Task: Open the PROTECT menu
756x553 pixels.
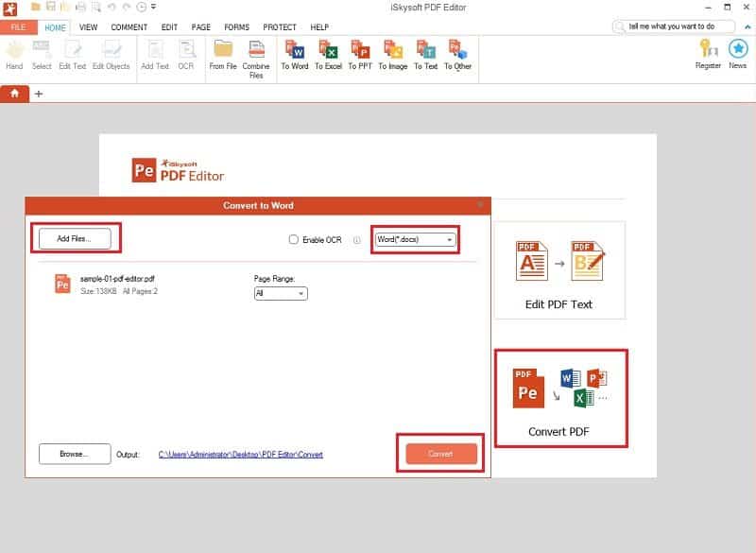Action: point(280,27)
